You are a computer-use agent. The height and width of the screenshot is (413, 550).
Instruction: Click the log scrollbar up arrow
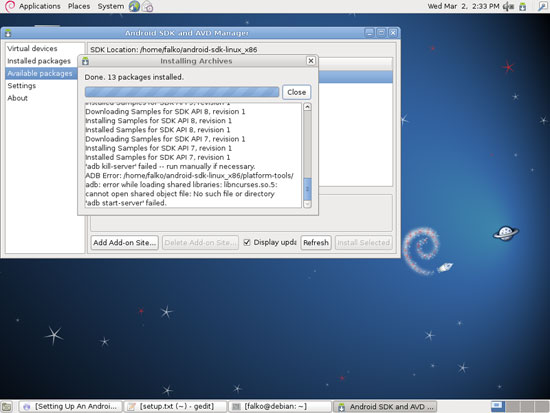point(307,107)
